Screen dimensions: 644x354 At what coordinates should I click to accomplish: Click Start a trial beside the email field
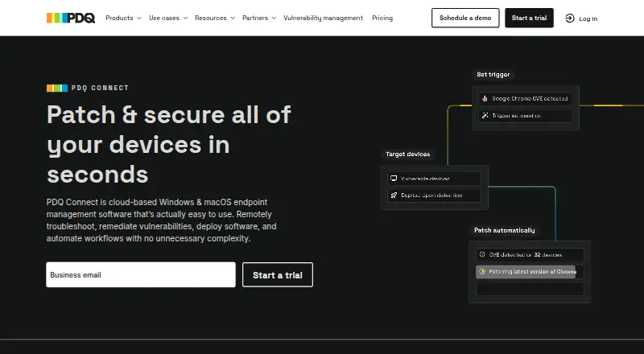point(278,274)
